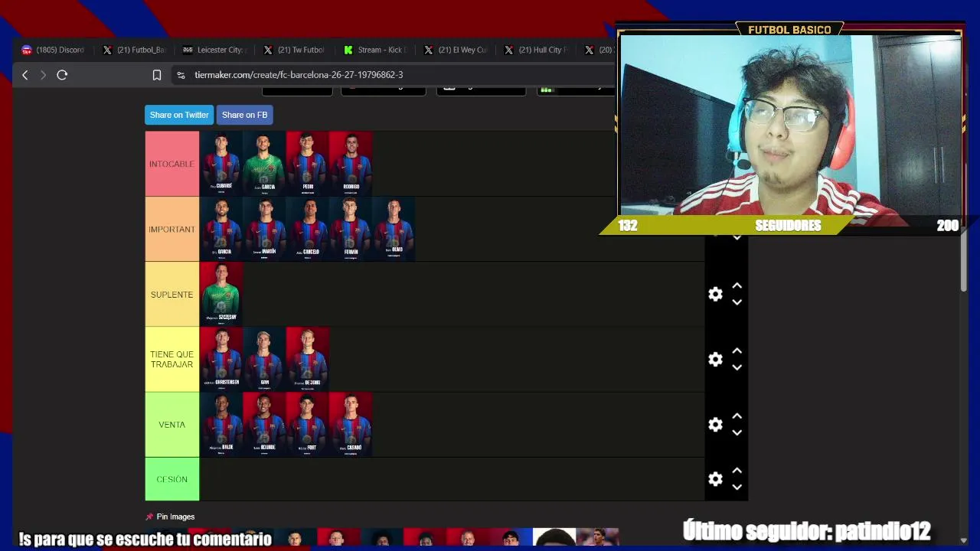Click the Share on Twitter button
The image size is (980, 551).
pyautogui.click(x=179, y=115)
